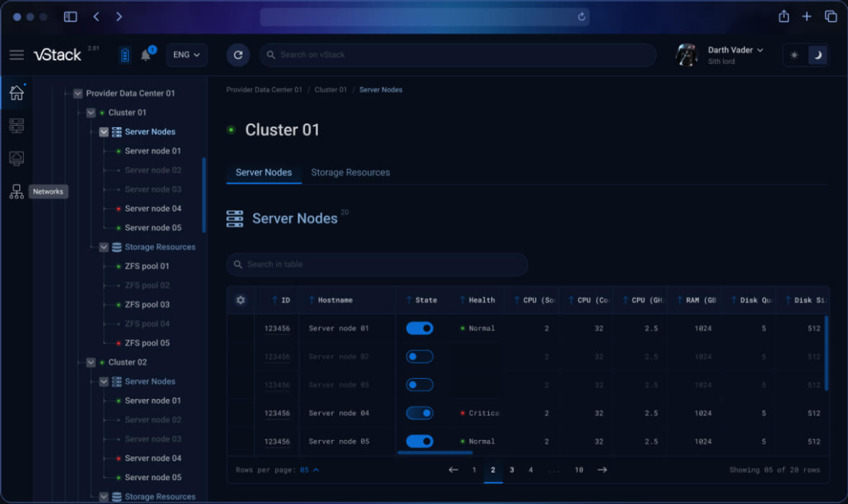
Task: Open the notifications bell
Action: click(146, 55)
